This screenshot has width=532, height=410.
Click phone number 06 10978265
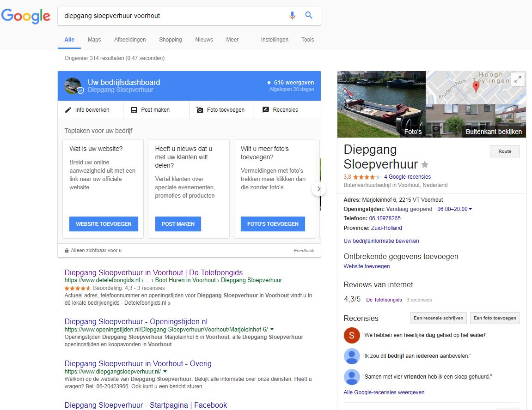click(x=385, y=218)
